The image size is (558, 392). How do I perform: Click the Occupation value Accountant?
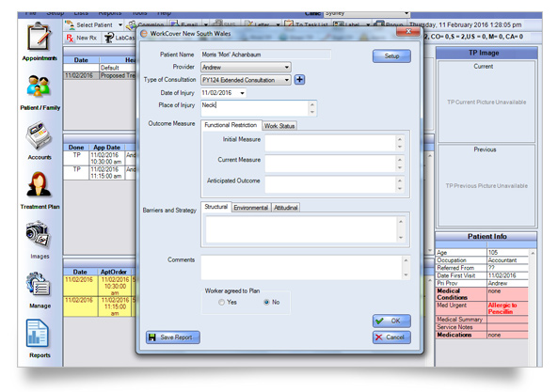507,260
